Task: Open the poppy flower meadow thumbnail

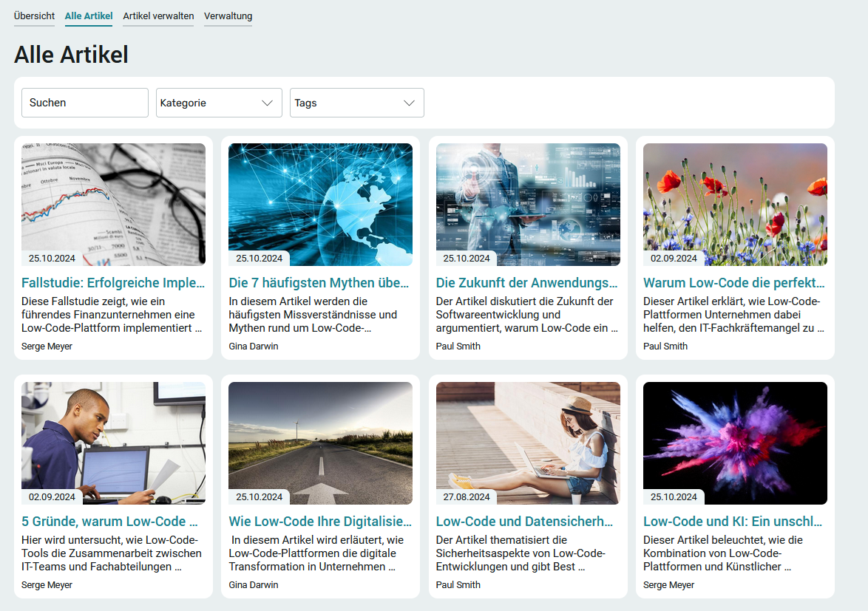Action: point(735,205)
